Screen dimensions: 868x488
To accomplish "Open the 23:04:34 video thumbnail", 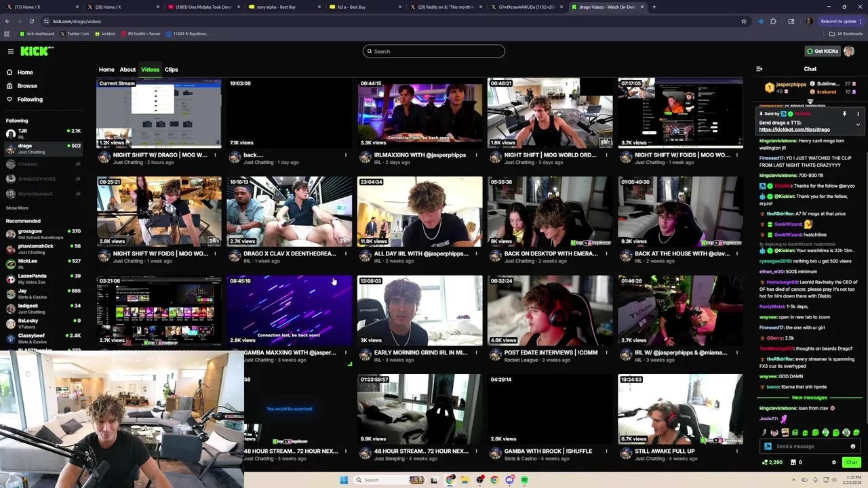I will tap(420, 211).
